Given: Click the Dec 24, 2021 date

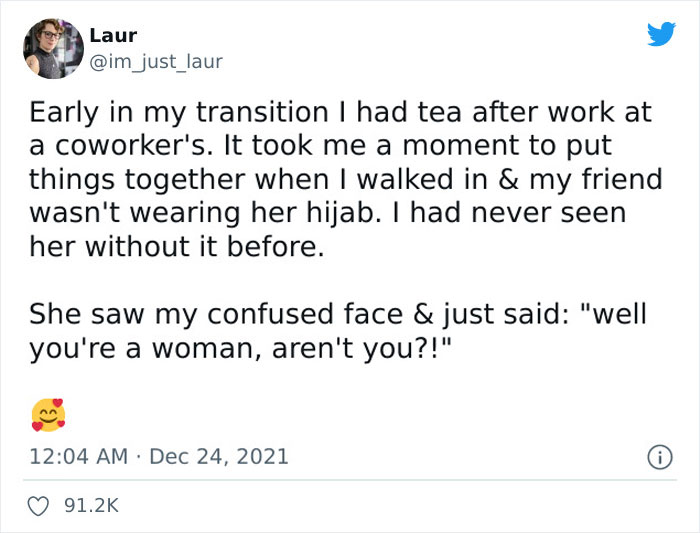Looking at the screenshot, I should [219, 457].
